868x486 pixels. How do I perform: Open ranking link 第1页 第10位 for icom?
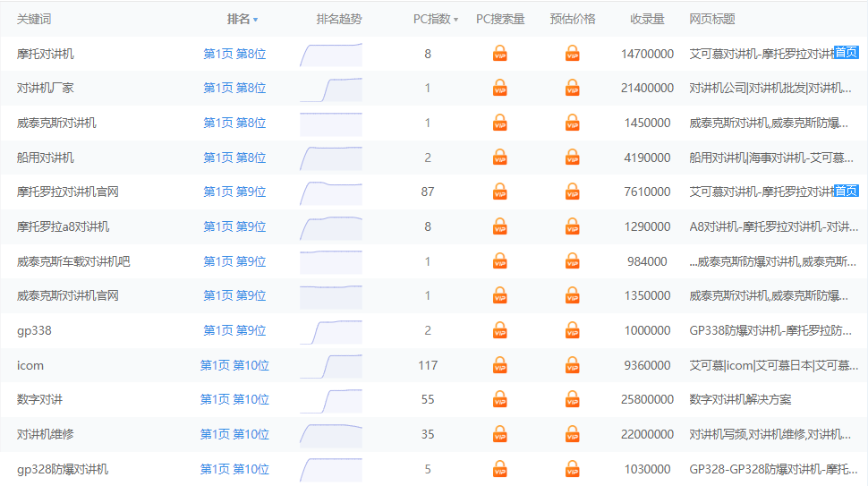click(x=234, y=365)
